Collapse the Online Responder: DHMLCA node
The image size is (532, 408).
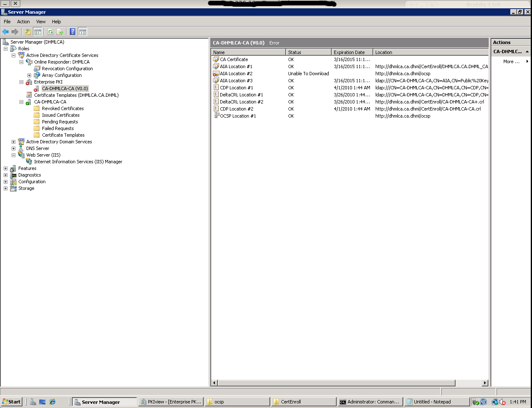pyautogui.click(x=21, y=62)
